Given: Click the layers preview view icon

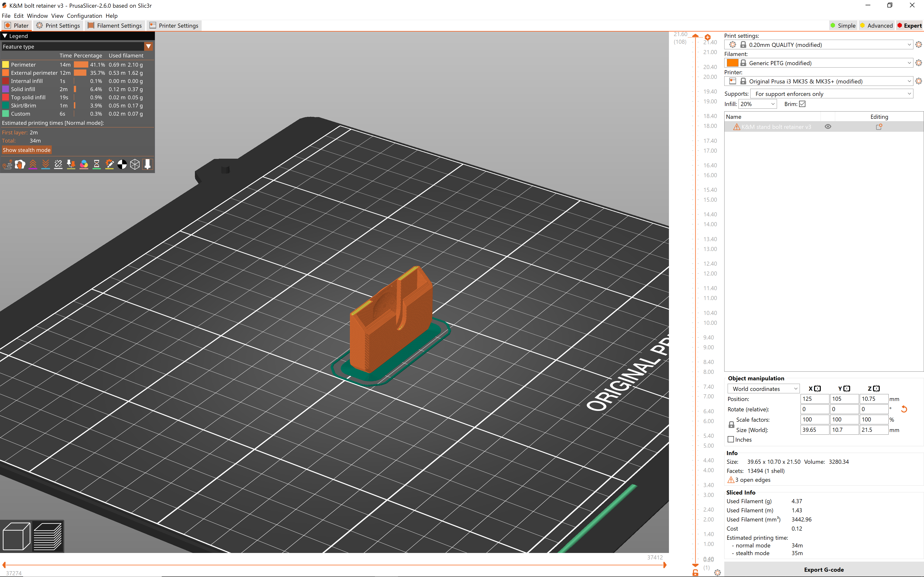Looking at the screenshot, I should click(48, 536).
